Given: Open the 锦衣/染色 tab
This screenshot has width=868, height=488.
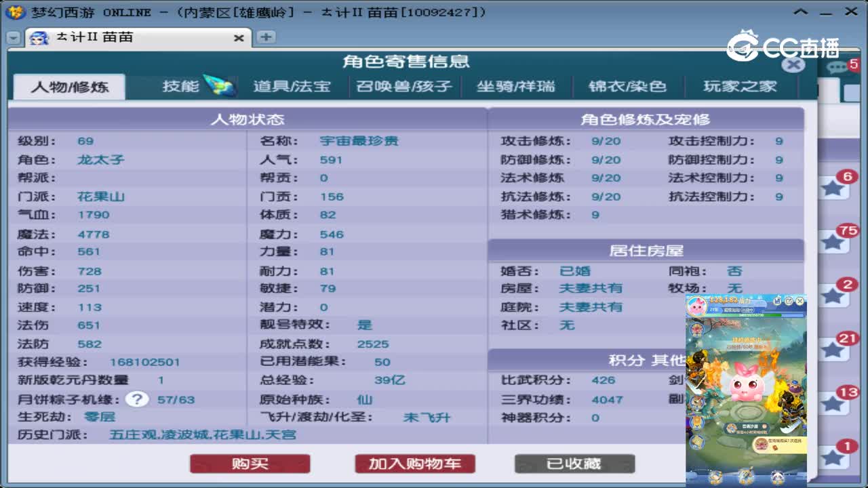Looking at the screenshot, I should (627, 86).
